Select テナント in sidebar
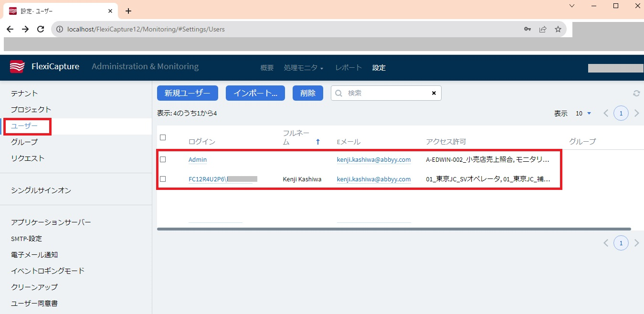This screenshot has width=644, height=314. point(24,93)
